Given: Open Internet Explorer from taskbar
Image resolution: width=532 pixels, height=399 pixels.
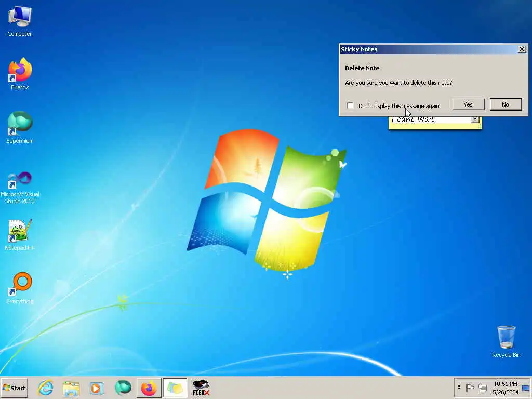Looking at the screenshot, I should coord(46,388).
